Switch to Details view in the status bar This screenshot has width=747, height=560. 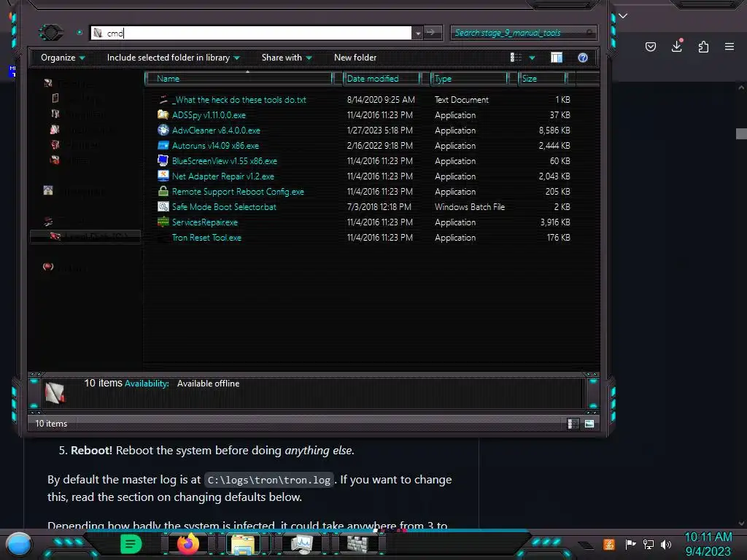[x=573, y=424]
